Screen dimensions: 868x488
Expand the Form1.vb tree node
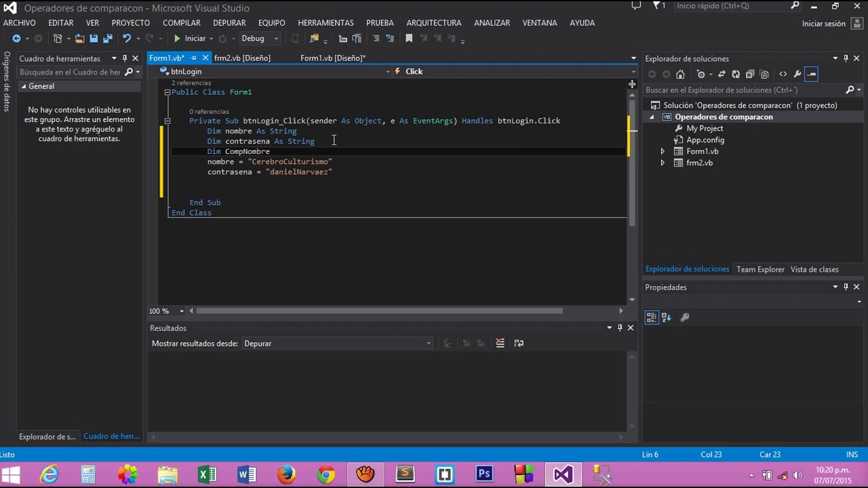[663, 151]
